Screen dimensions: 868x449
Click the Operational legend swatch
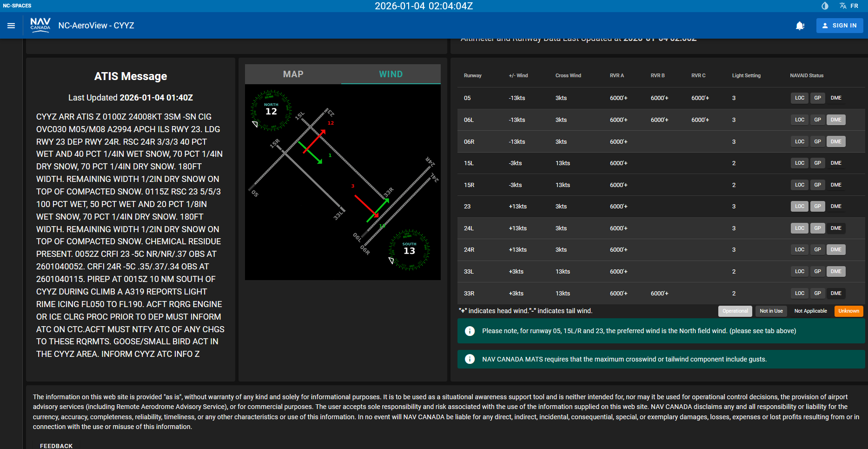[x=735, y=311]
